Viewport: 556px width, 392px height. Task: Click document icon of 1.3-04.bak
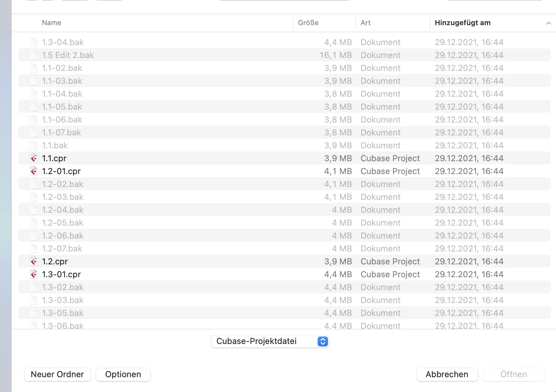tap(34, 42)
